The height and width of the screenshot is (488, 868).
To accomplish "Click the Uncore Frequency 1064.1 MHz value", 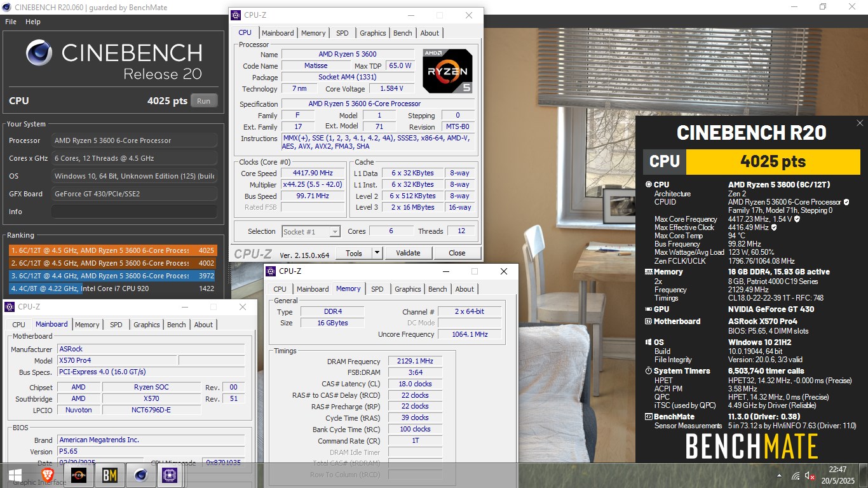I will (x=470, y=334).
